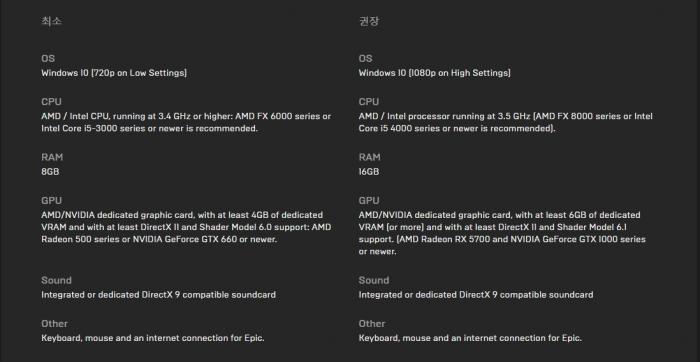
Task: Click the Radeon RX 5700 GPU description
Action: [502, 233]
